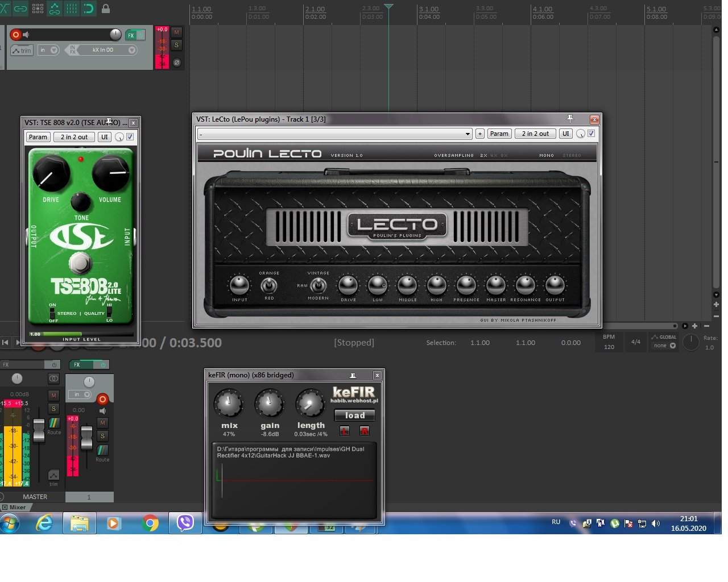Viewport: 728px width, 582px height.
Task: Toggle the snap magnet icon in toolbar
Action: click(x=89, y=9)
